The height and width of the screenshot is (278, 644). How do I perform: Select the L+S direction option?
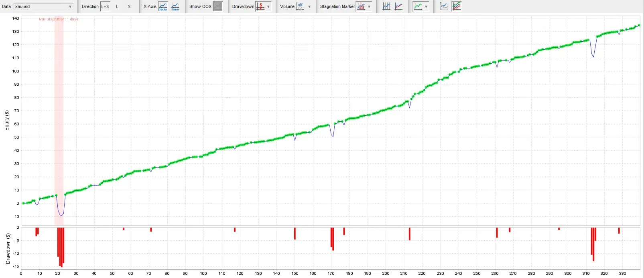click(105, 6)
